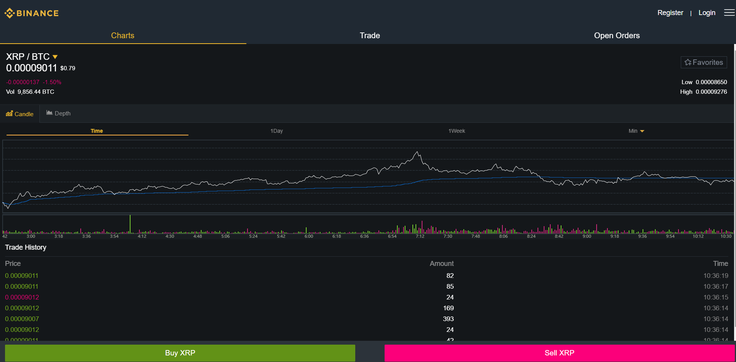The height and width of the screenshot is (362, 736).
Task: Click the -1.50% change value
Action: pos(52,82)
